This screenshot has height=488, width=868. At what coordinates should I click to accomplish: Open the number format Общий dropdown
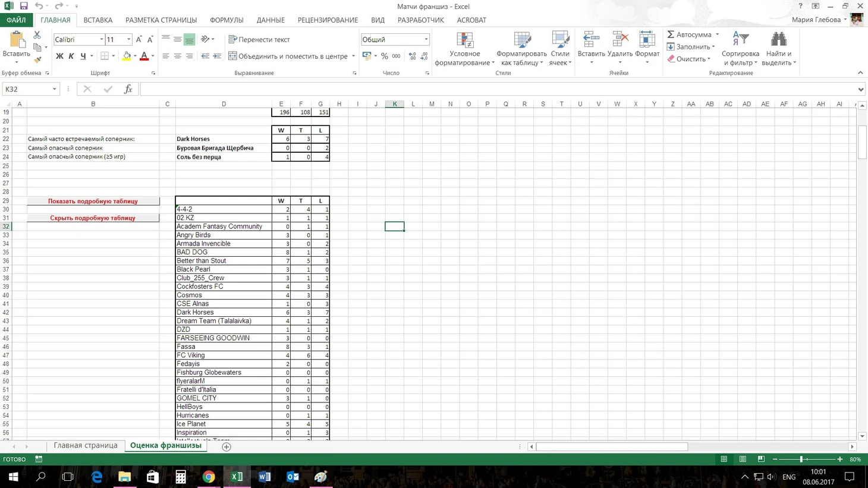click(426, 39)
